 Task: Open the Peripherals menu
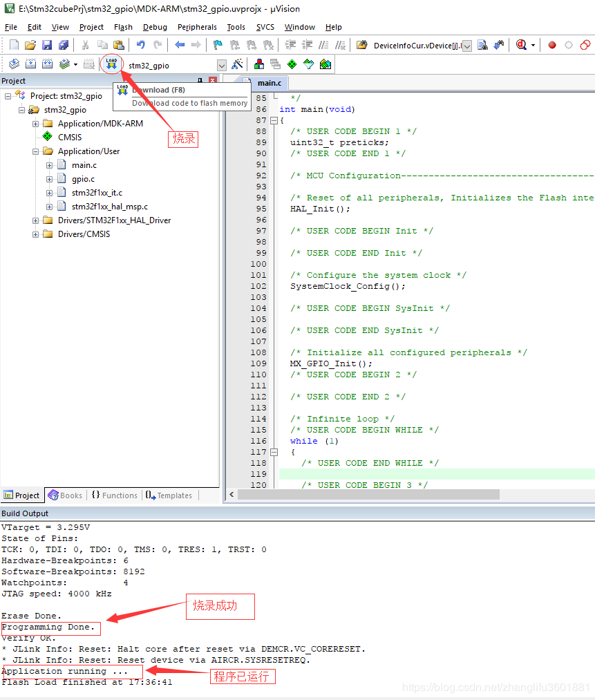coord(197,27)
